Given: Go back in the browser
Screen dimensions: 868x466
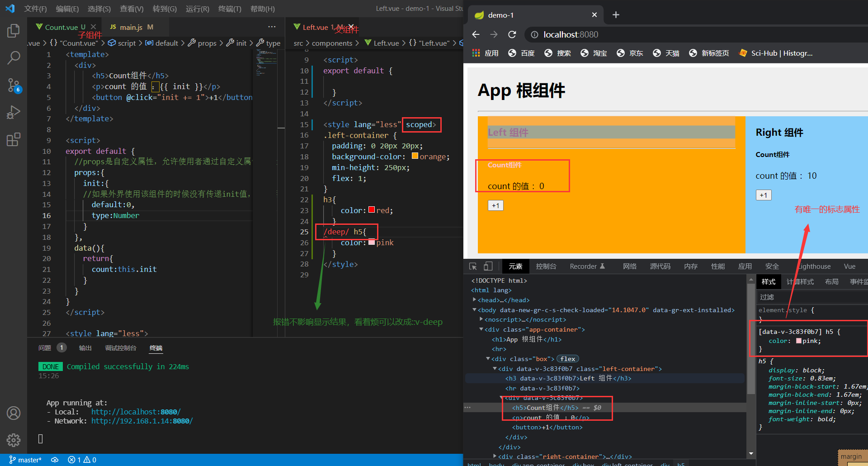Looking at the screenshot, I should point(476,34).
